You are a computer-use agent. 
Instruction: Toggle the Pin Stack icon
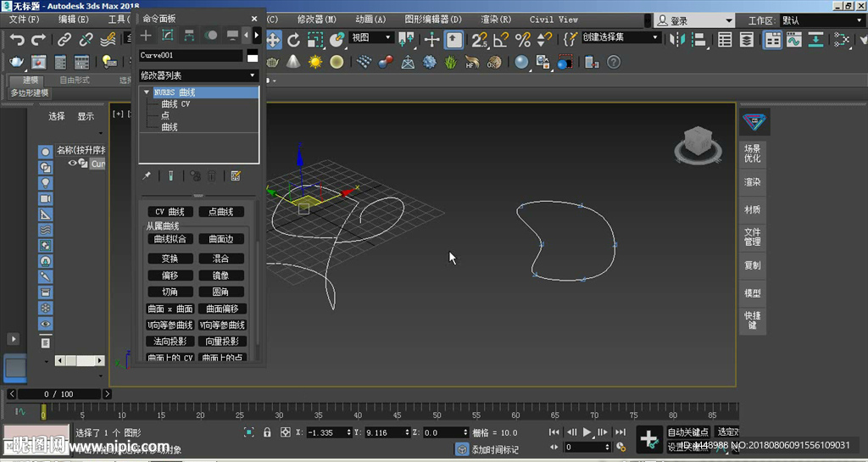tap(147, 176)
